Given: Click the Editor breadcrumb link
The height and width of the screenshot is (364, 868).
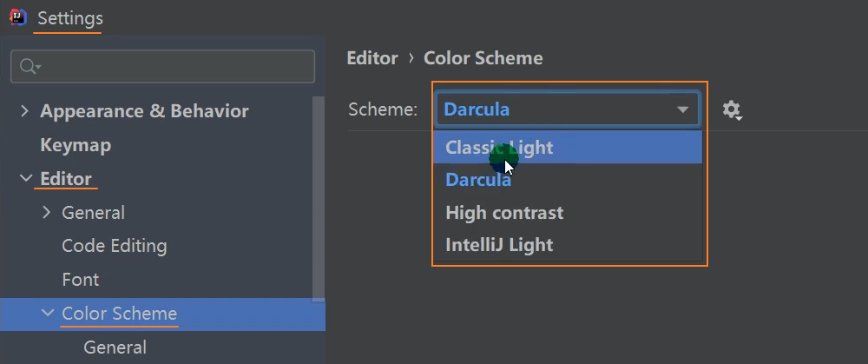Looking at the screenshot, I should point(372,58).
